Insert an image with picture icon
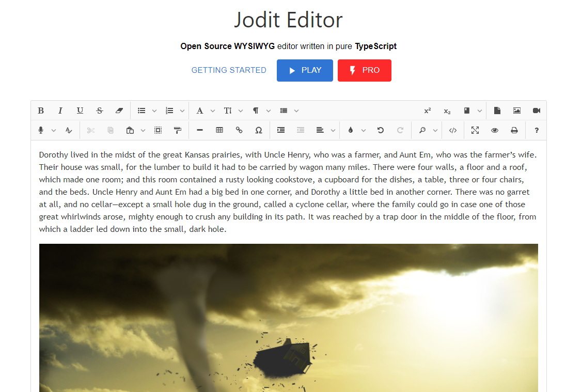566x392 pixels. pyautogui.click(x=516, y=111)
